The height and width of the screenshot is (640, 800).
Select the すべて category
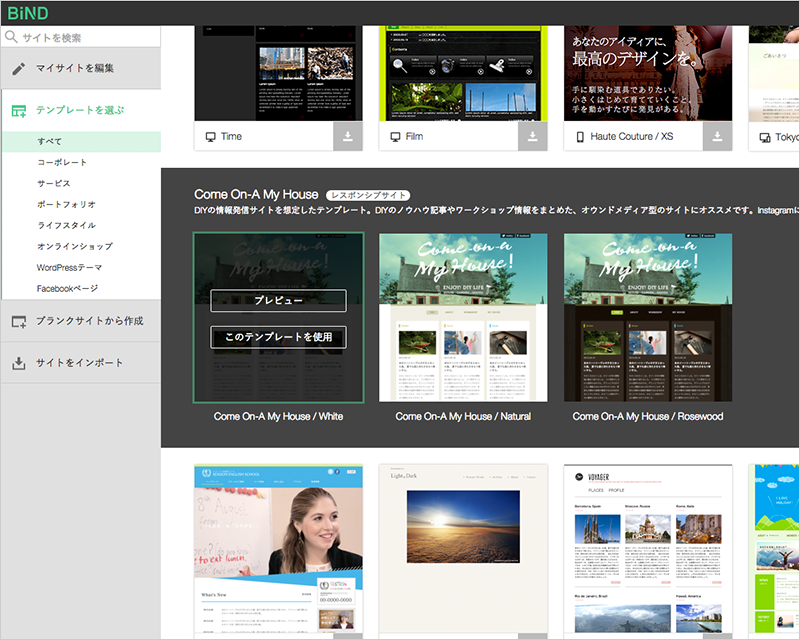(50, 141)
